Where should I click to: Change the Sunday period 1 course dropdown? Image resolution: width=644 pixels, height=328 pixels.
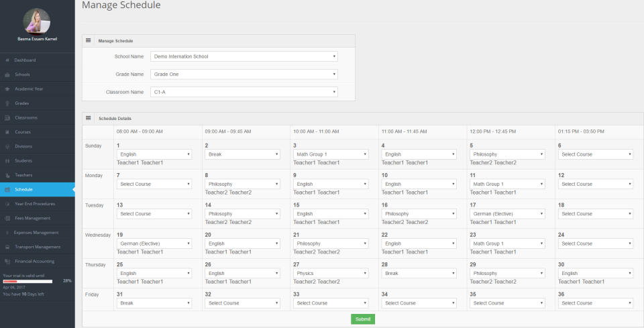click(154, 154)
